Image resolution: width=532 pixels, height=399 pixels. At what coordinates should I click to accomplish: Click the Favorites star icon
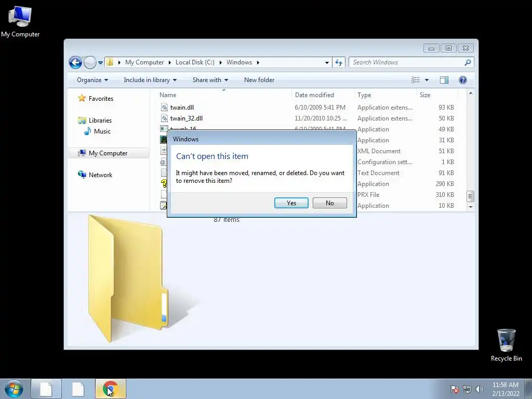82,98
